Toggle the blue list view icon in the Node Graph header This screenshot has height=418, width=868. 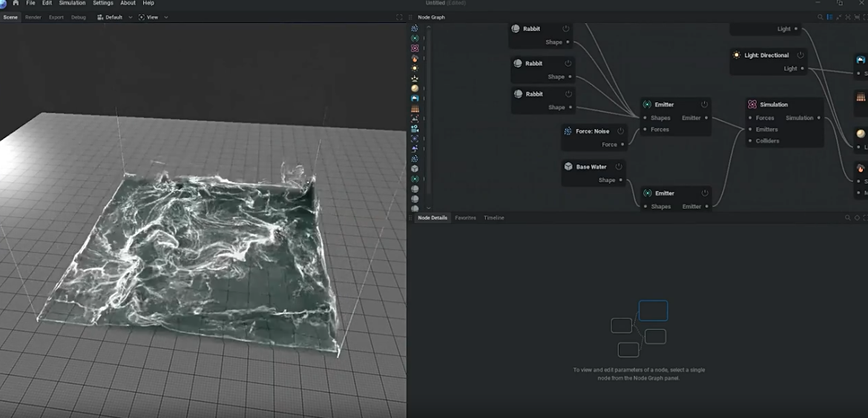click(x=830, y=17)
